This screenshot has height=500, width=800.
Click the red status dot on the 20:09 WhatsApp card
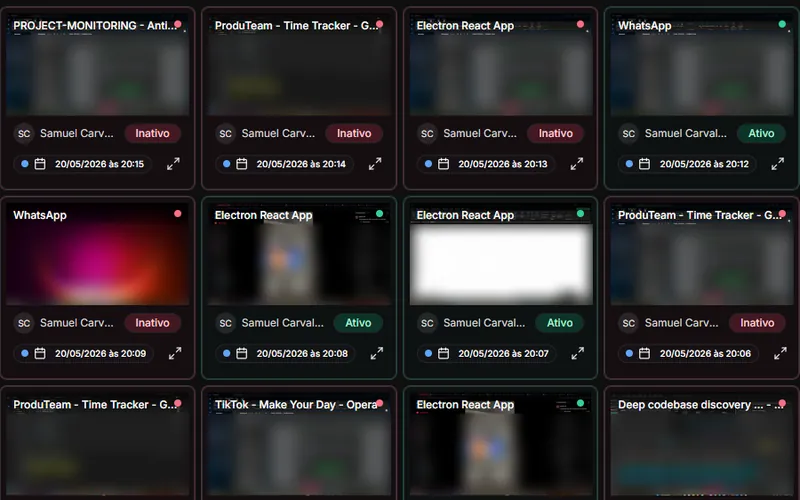(178, 213)
